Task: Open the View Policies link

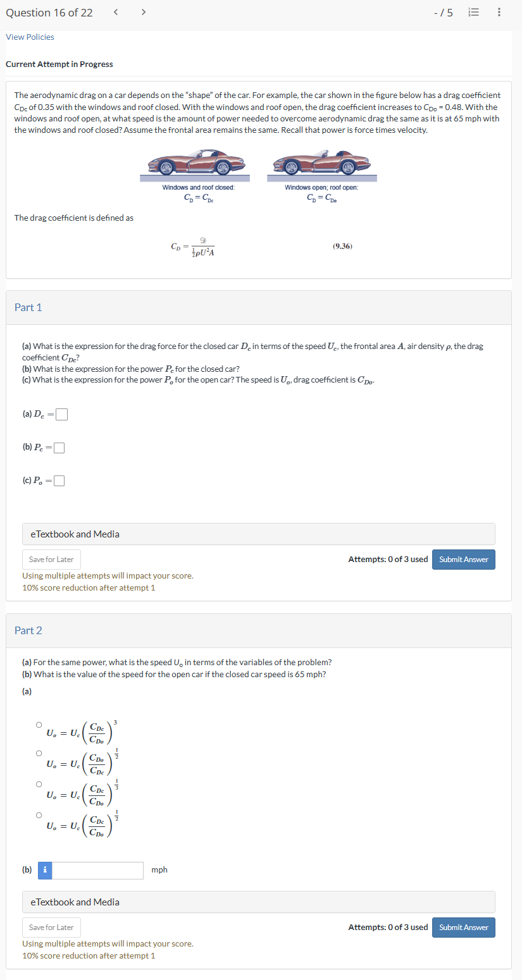Action: [30, 37]
